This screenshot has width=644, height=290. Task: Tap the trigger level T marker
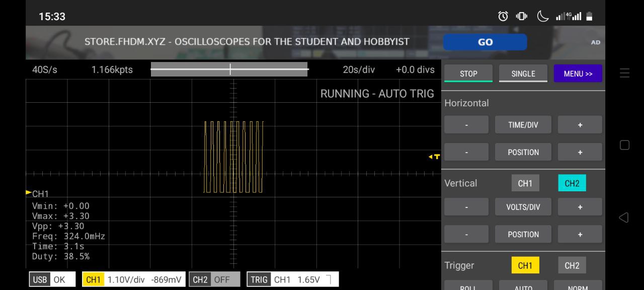point(435,157)
